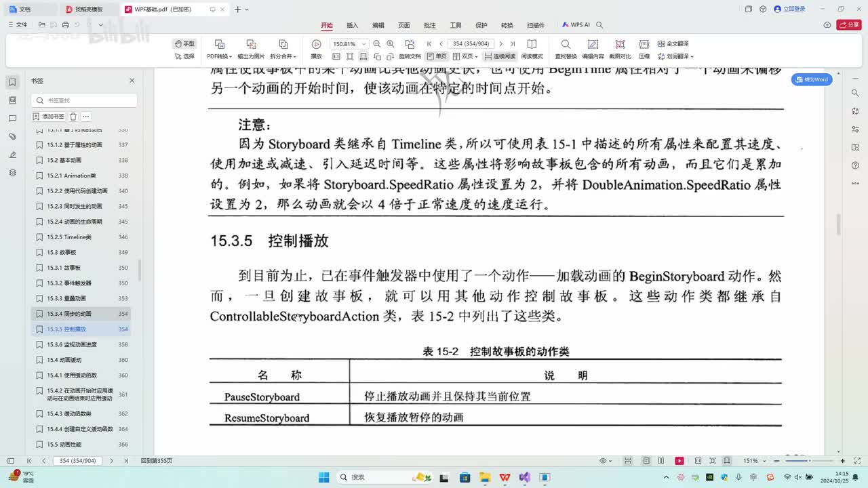The height and width of the screenshot is (488, 868).
Task: Toggle single-page layout in status bar
Action: [x=646, y=460]
